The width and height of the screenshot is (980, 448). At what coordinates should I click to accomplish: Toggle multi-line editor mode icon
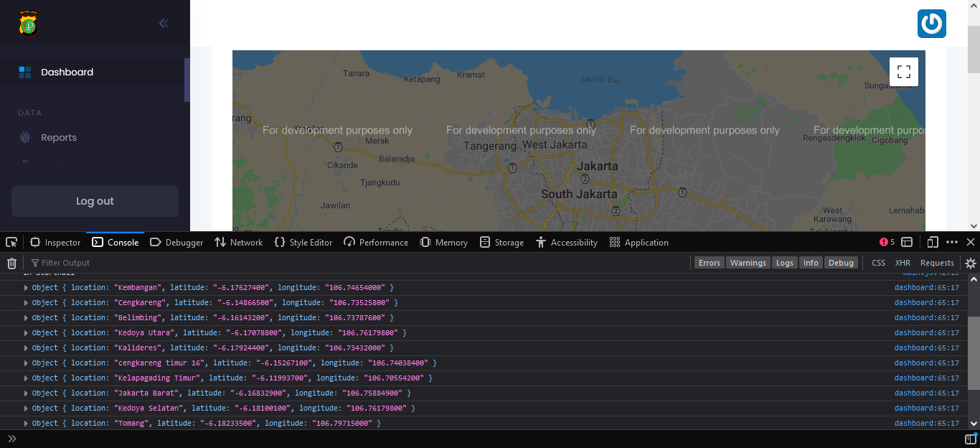[x=971, y=439]
